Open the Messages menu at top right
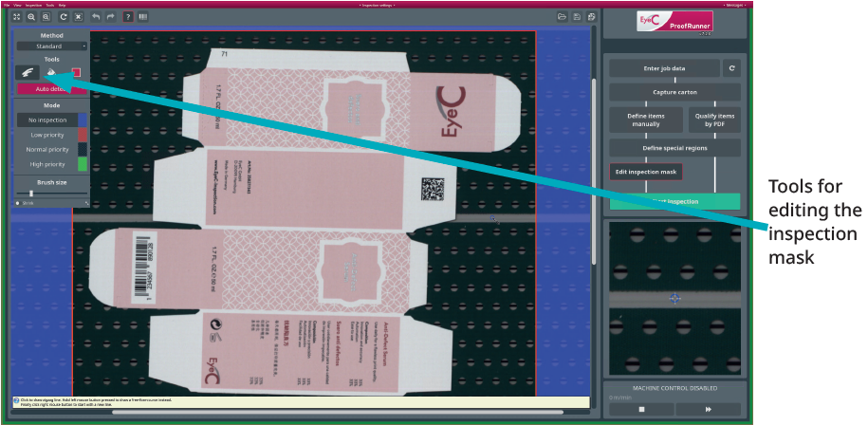 tap(734, 5)
